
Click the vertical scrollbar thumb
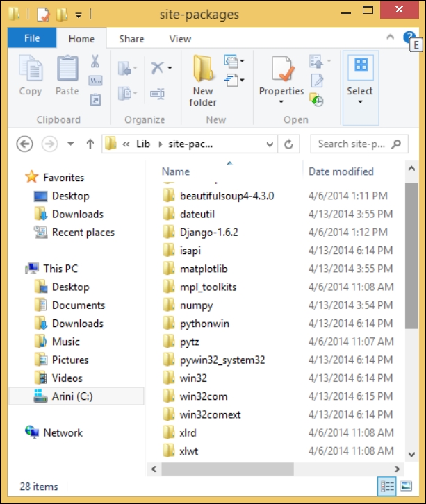[x=411, y=255]
